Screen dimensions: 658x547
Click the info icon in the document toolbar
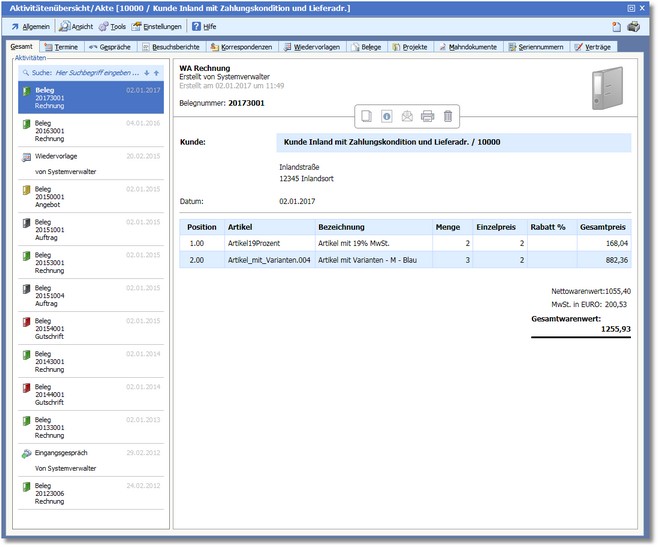(386, 116)
